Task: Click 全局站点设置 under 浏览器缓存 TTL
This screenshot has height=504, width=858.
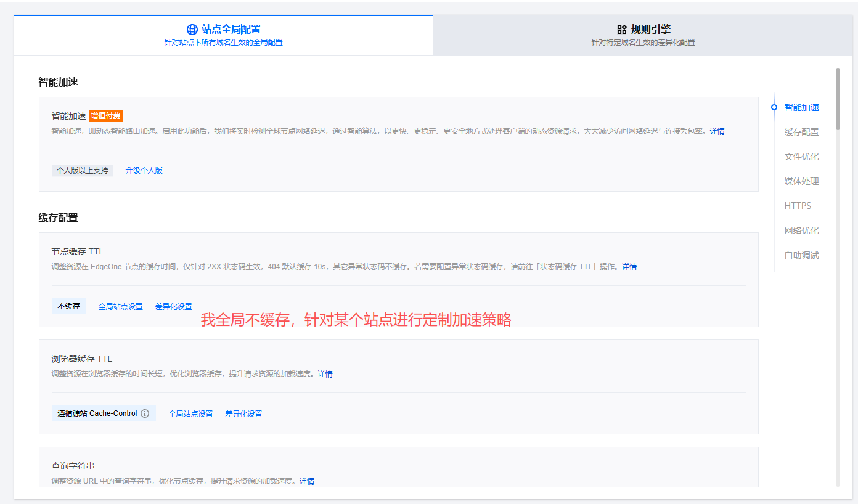Action: [190, 414]
